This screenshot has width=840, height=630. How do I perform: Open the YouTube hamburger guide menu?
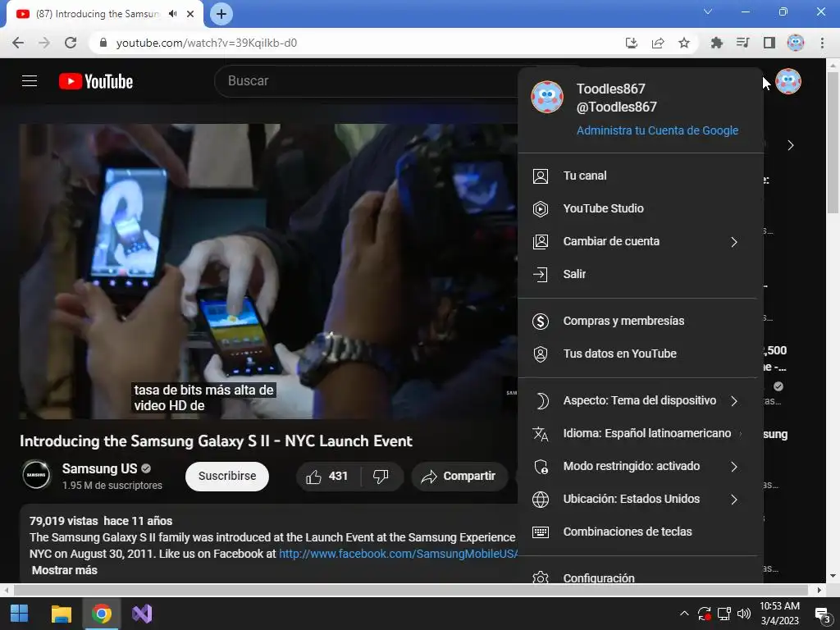pyautogui.click(x=30, y=81)
